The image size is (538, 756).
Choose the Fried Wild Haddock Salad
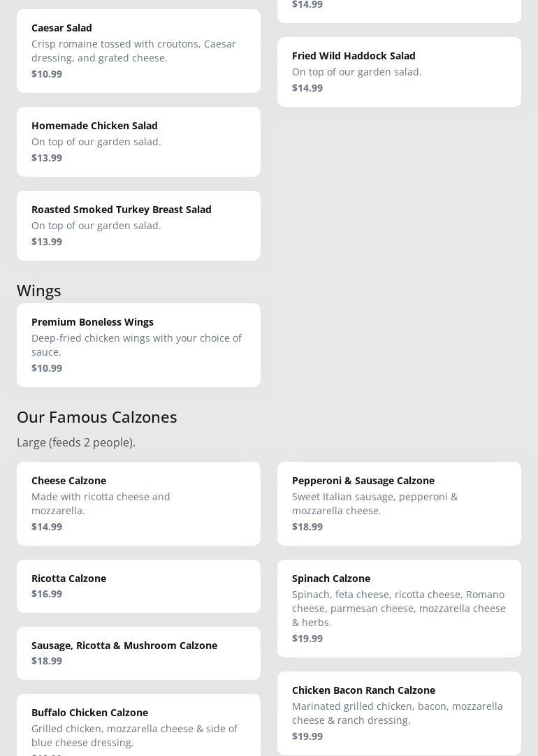[x=399, y=71]
